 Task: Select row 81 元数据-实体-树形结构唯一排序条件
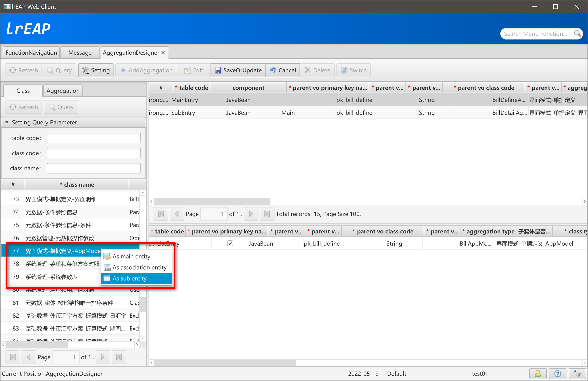(x=70, y=303)
